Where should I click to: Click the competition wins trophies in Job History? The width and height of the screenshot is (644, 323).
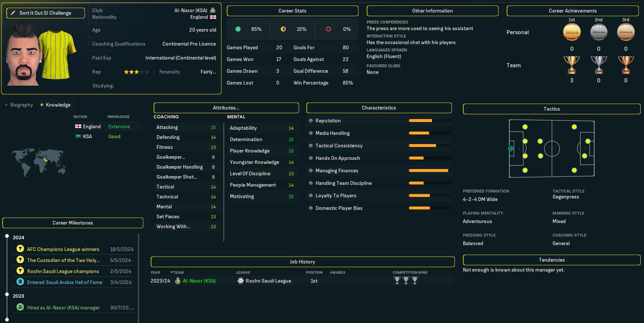tap(406, 280)
